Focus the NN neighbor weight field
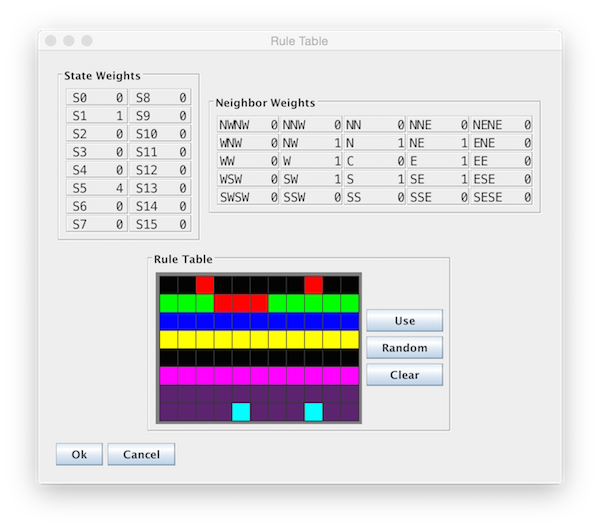The height and width of the screenshot is (529, 600). [375, 124]
